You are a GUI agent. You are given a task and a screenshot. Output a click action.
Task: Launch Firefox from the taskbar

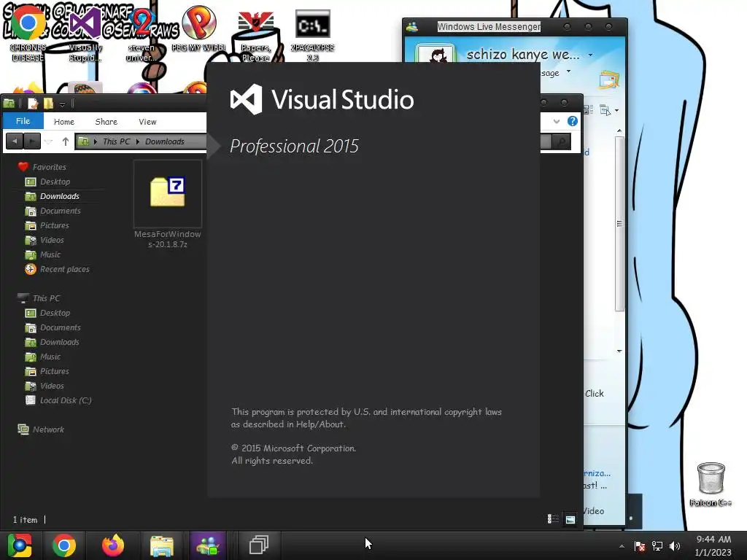[x=113, y=545]
